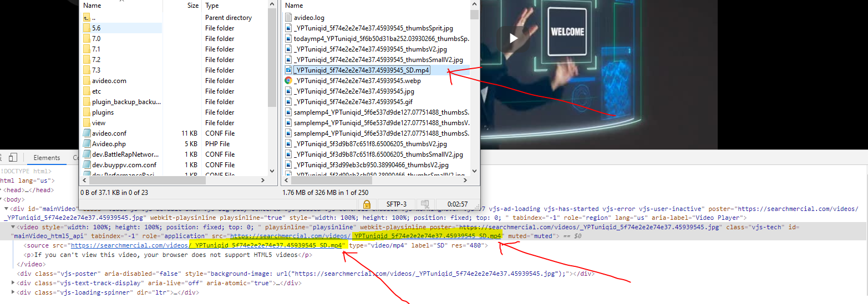Open the source src _SD.mp4 link

206,245
